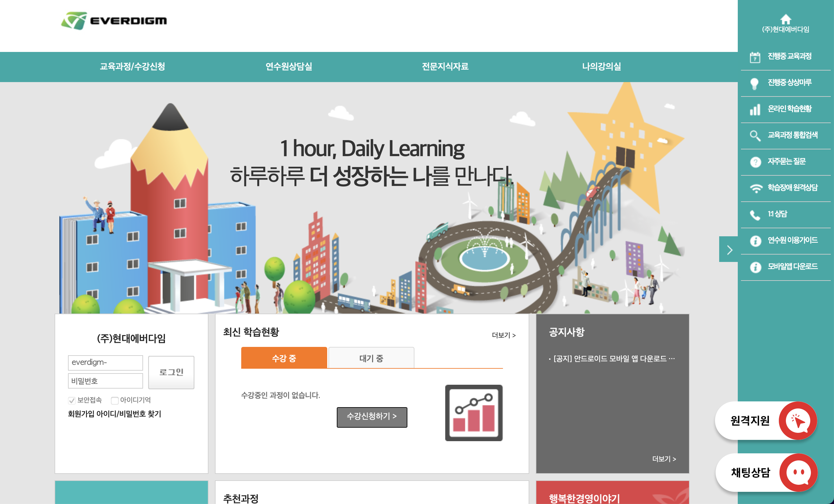Click the 수강신청하기 button
The image size is (834, 504).
pos(372,417)
